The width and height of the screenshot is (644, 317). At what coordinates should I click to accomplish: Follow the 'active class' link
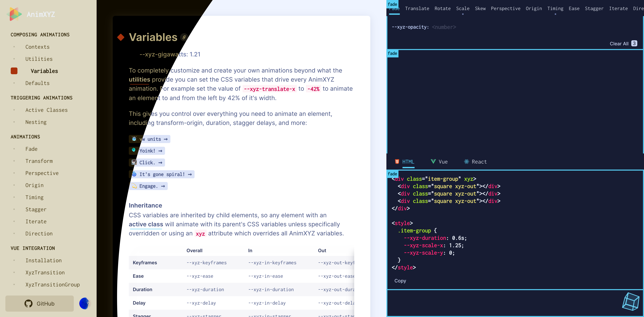[x=146, y=224]
